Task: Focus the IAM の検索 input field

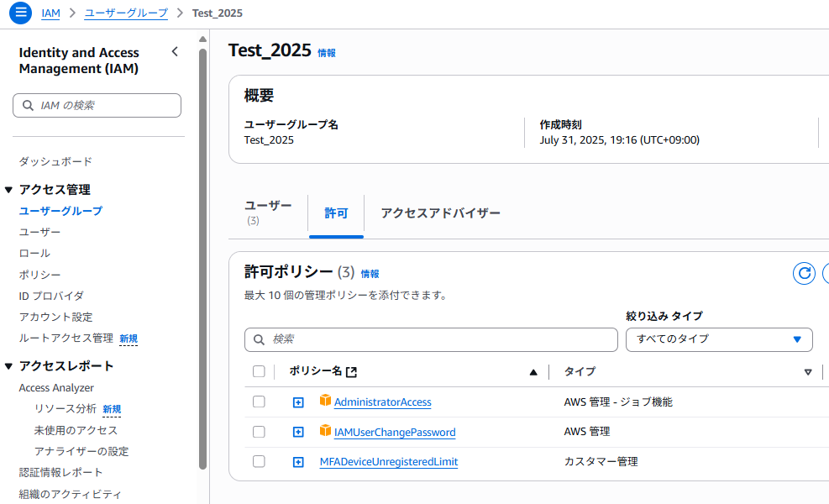Action: (97, 105)
